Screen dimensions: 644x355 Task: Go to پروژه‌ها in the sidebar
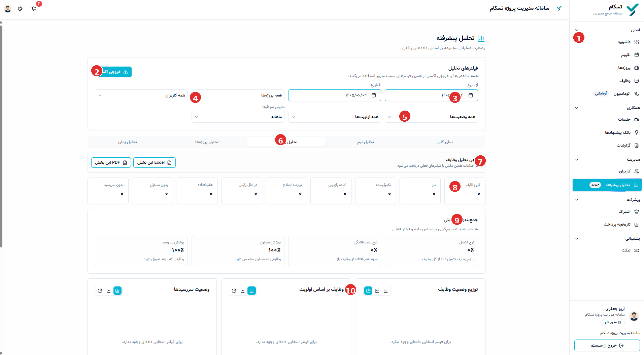click(628, 68)
